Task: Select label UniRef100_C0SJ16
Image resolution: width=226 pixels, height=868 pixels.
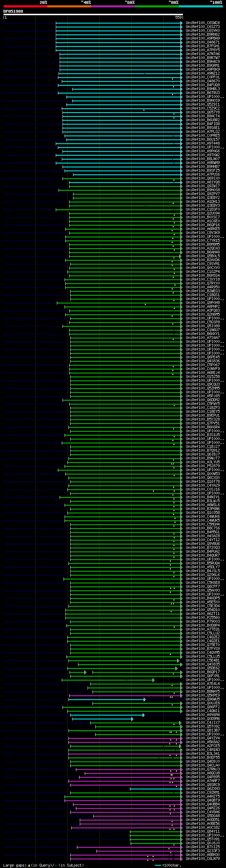Action: (x=203, y=489)
